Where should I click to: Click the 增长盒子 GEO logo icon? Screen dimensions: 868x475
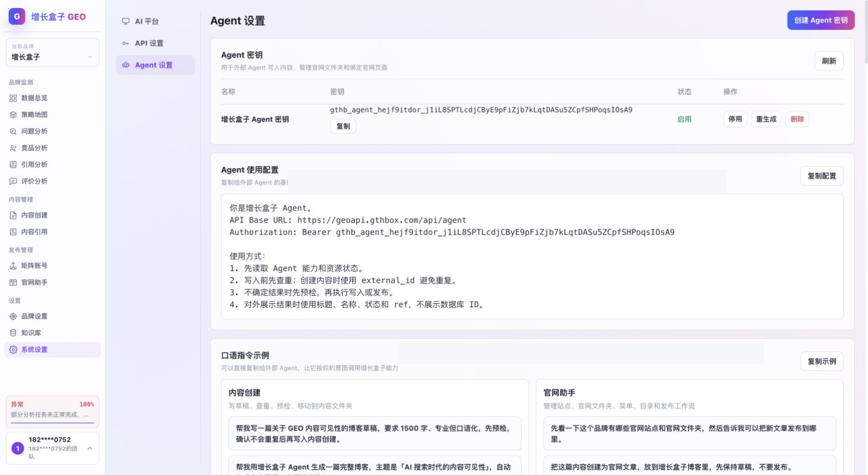[x=17, y=17]
